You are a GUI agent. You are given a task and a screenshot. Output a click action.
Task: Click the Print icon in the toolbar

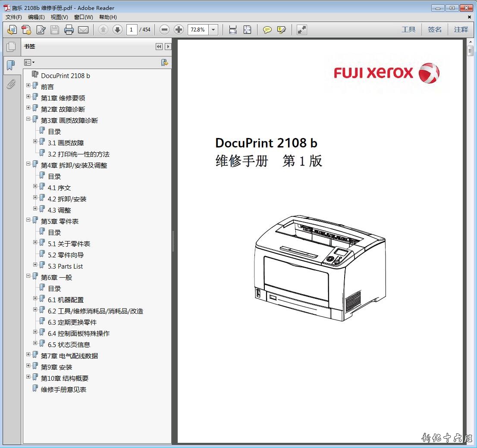69,30
